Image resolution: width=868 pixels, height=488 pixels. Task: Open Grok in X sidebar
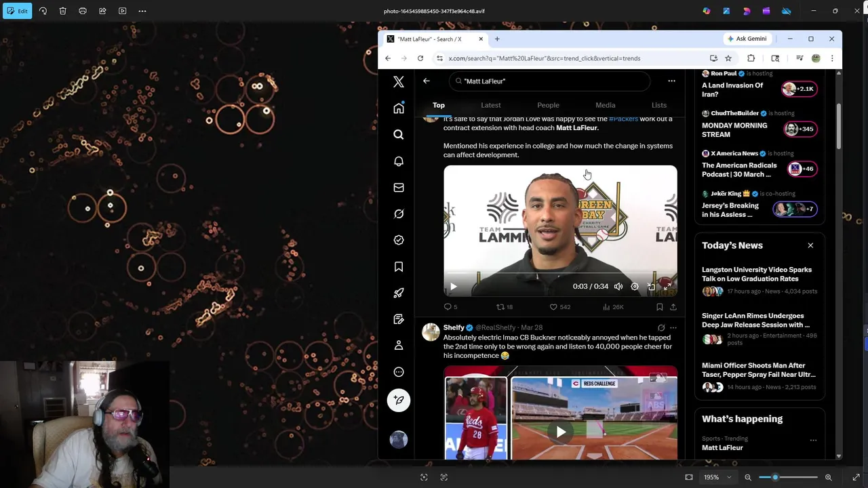click(399, 214)
